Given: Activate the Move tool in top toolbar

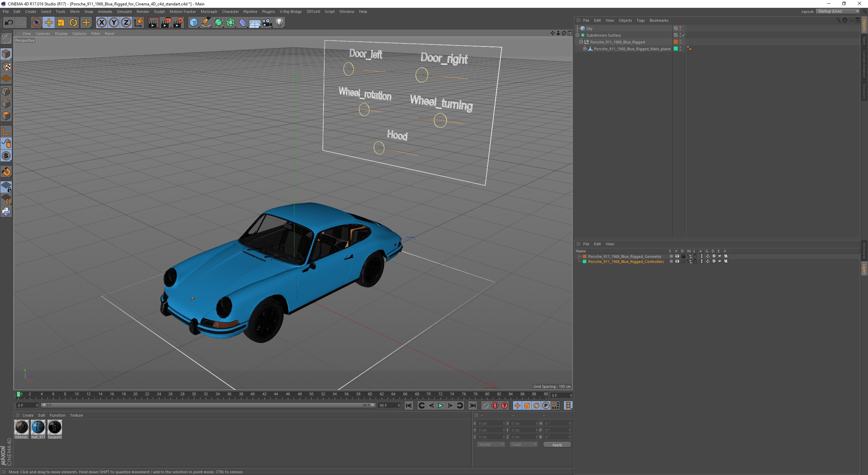Looking at the screenshot, I should tap(49, 23).
